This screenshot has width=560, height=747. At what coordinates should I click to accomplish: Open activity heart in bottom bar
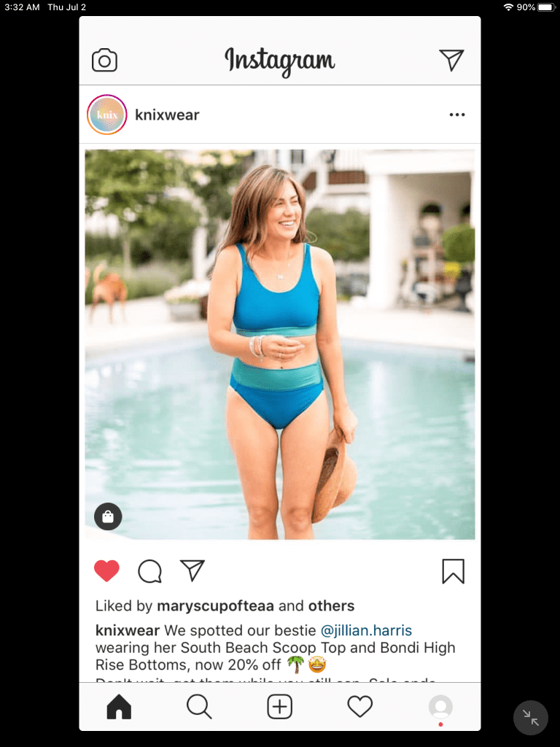point(360,706)
